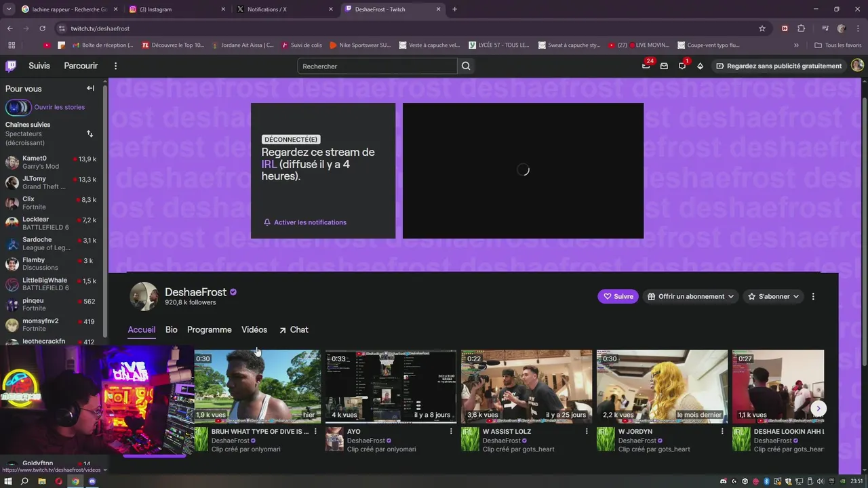Open the W JORDYN clip thumbnail
This screenshot has height=488, width=868.
pos(662,386)
